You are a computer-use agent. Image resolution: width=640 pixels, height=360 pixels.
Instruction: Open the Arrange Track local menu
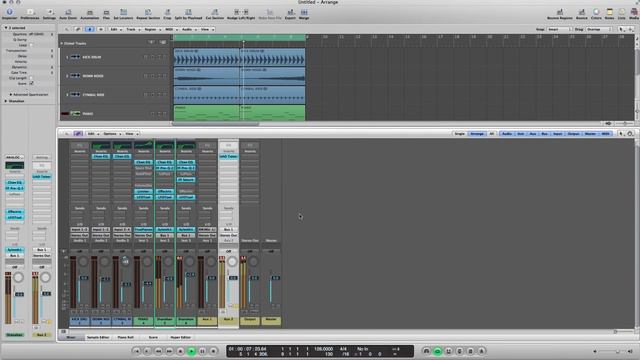(x=132, y=29)
